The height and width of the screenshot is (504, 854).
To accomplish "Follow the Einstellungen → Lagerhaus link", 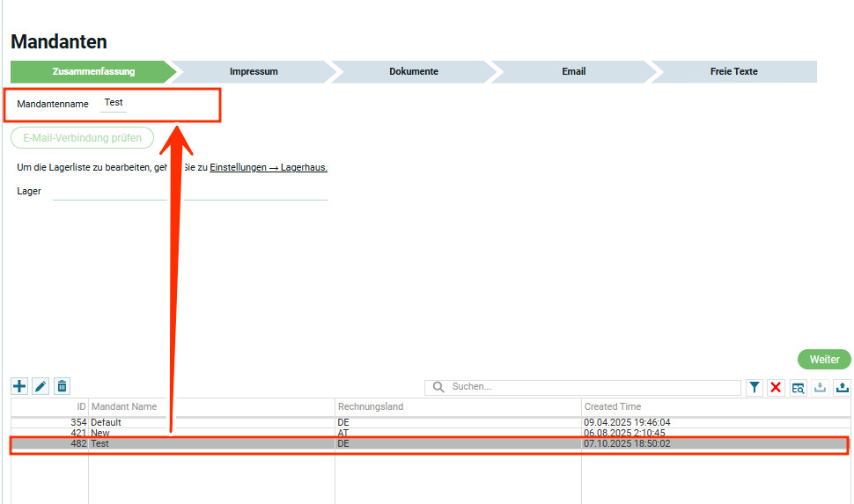I will click(269, 167).
